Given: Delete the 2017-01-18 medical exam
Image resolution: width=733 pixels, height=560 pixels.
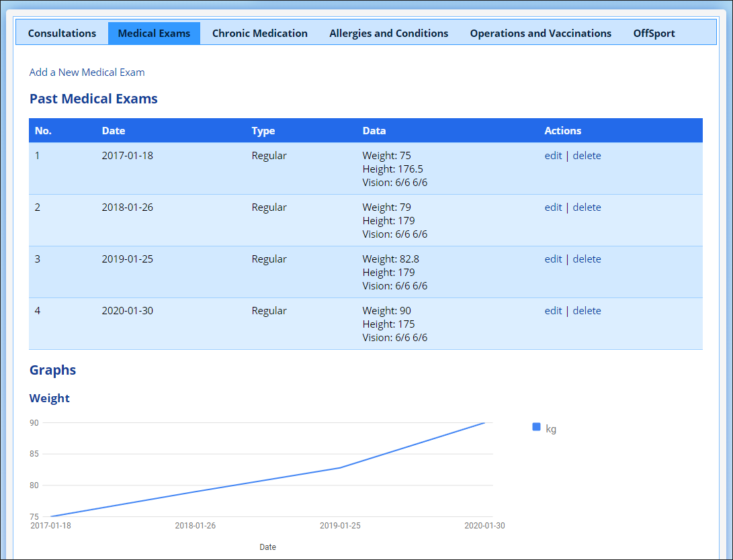Looking at the screenshot, I should [587, 156].
